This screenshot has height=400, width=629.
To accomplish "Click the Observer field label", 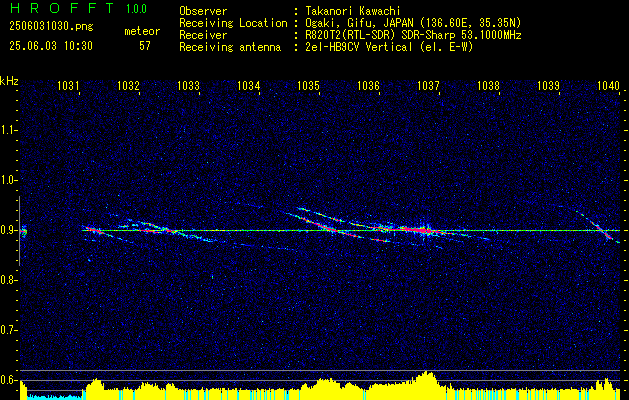I will pyautogui.click(x=203, y=11).
